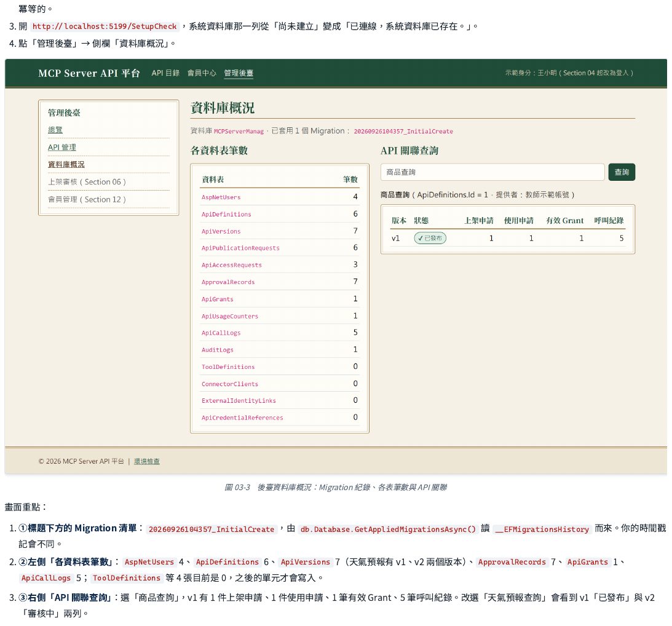Click the 狀態 column header
Image resolution: width=672 pixels, height=626 pixels.
[421, 220]
